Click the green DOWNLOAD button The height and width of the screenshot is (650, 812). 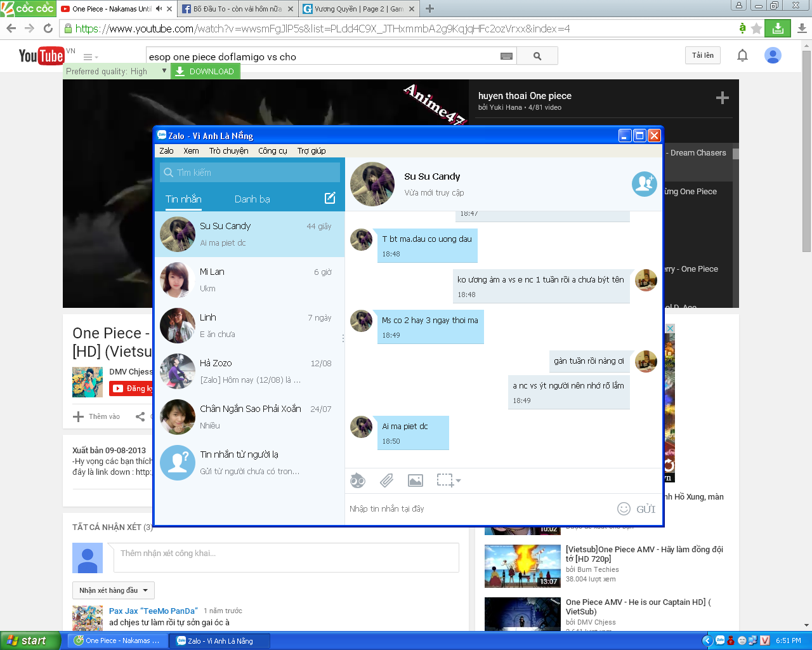pyautogui.click(x=205, y=71)
